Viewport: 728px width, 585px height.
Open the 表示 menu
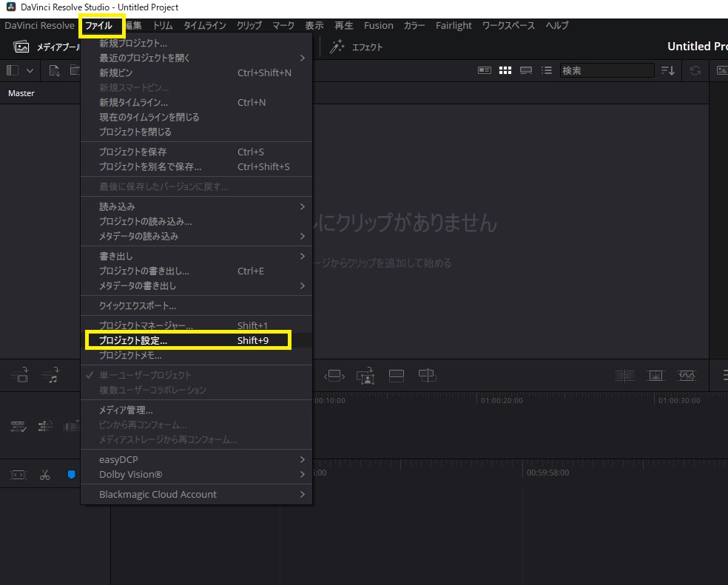(x=314, y=26)
